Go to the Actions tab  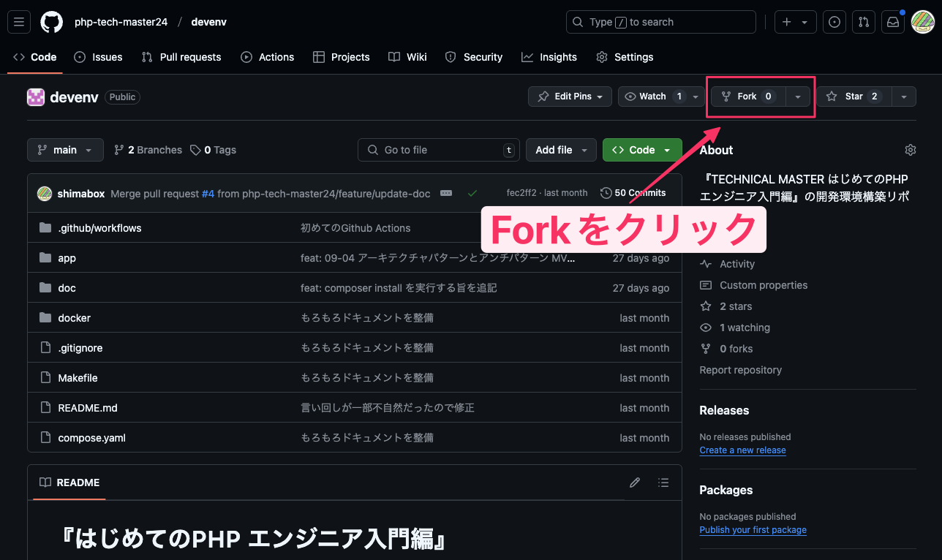[x=268, y=57]
